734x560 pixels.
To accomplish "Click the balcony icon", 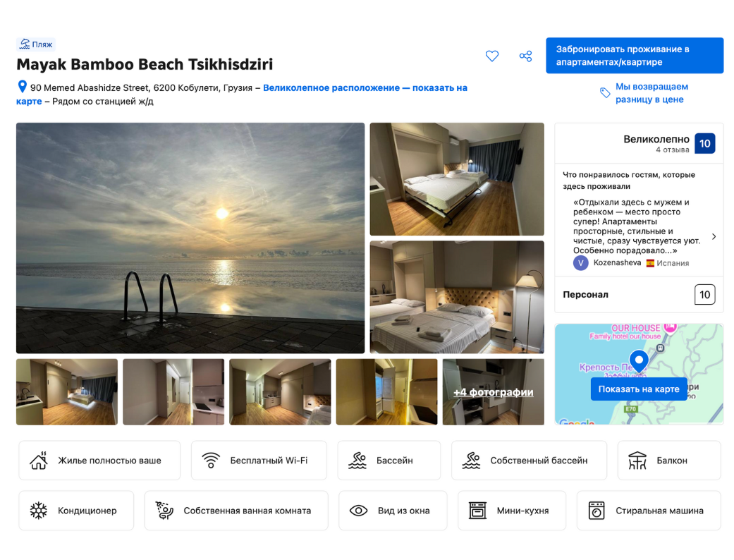I will click(x=637, y=461).
